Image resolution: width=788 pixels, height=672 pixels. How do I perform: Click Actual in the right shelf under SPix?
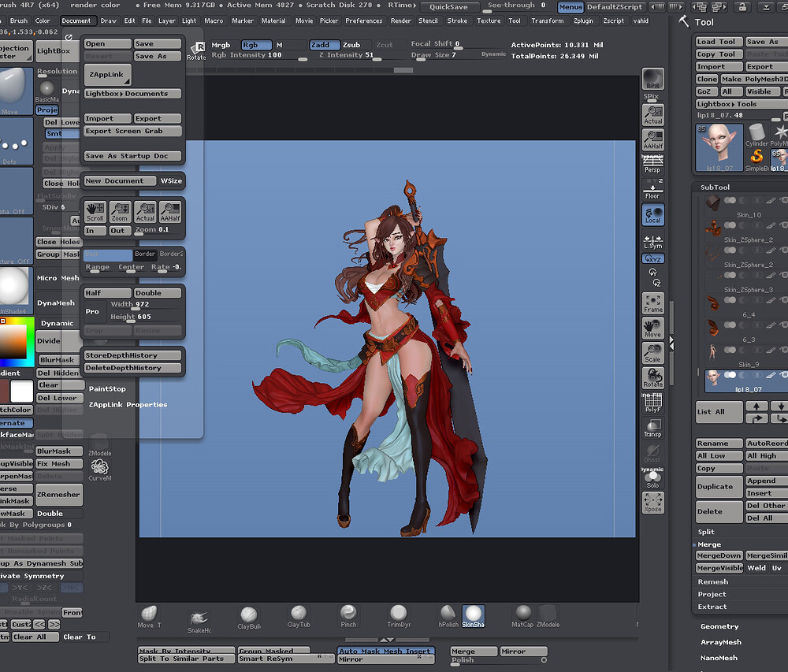pos(652,115)
